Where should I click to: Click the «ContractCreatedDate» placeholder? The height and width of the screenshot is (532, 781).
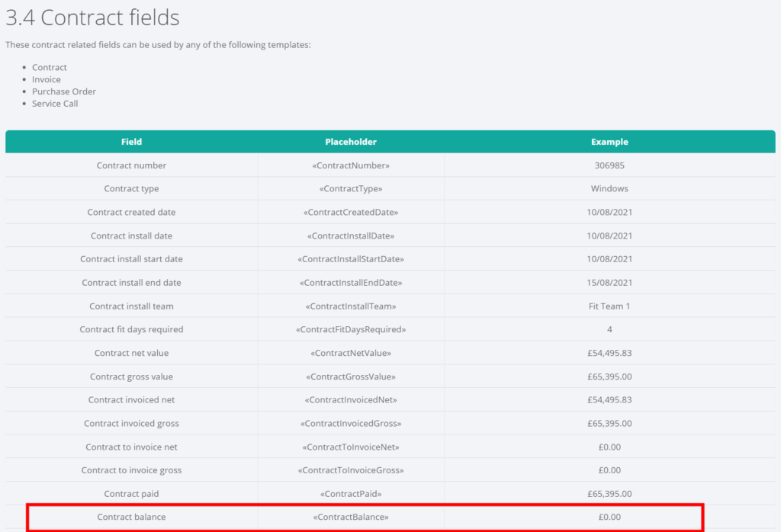click(x=351, y=213)
